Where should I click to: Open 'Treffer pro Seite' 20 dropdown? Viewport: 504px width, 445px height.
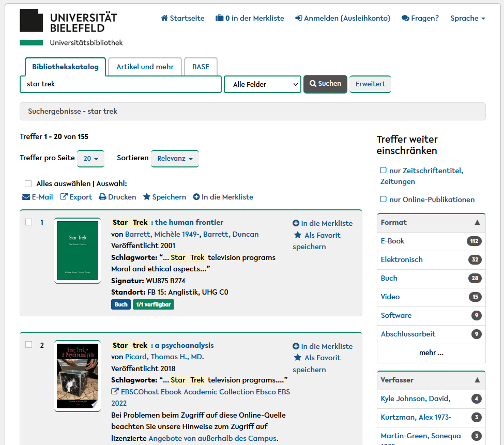pyautogui.click(x=90, y=158)
